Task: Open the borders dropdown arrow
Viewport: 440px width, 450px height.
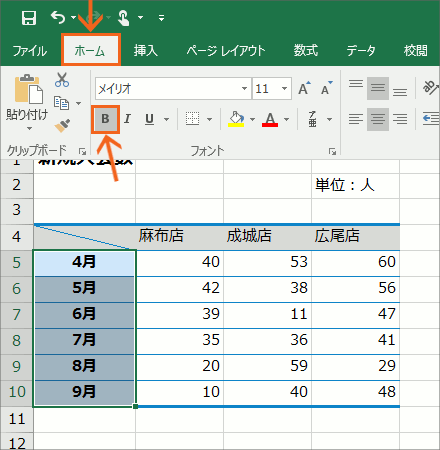Action: (x=209, y=119)
